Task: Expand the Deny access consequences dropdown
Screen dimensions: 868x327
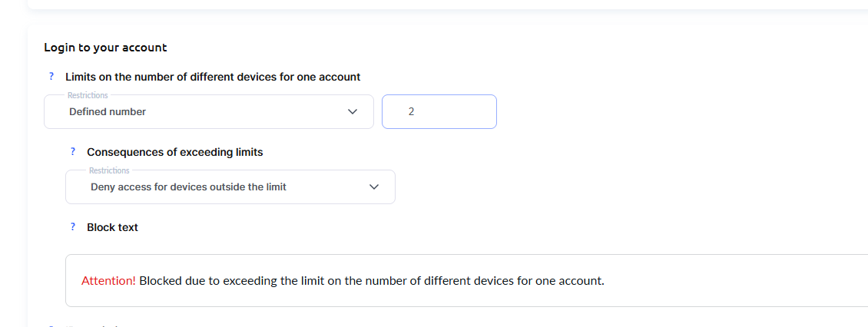Action: [x=230, y=187]
